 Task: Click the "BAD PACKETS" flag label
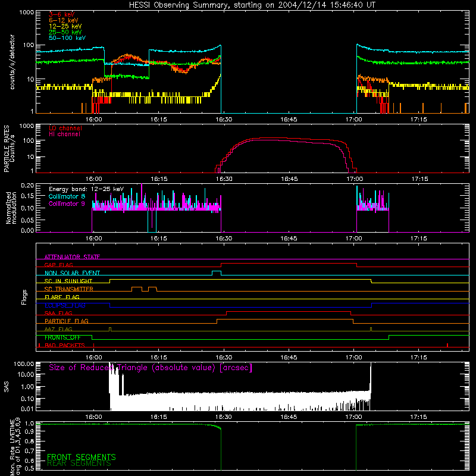(65, 346)
